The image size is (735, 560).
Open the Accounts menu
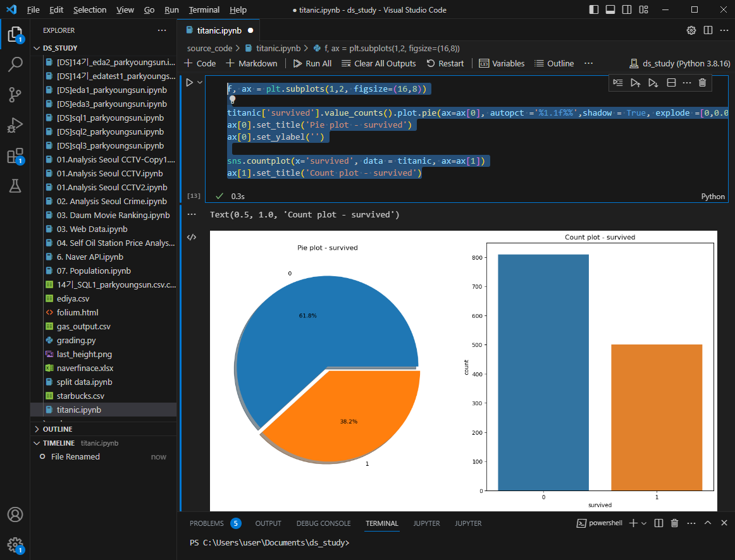(15, 514)
